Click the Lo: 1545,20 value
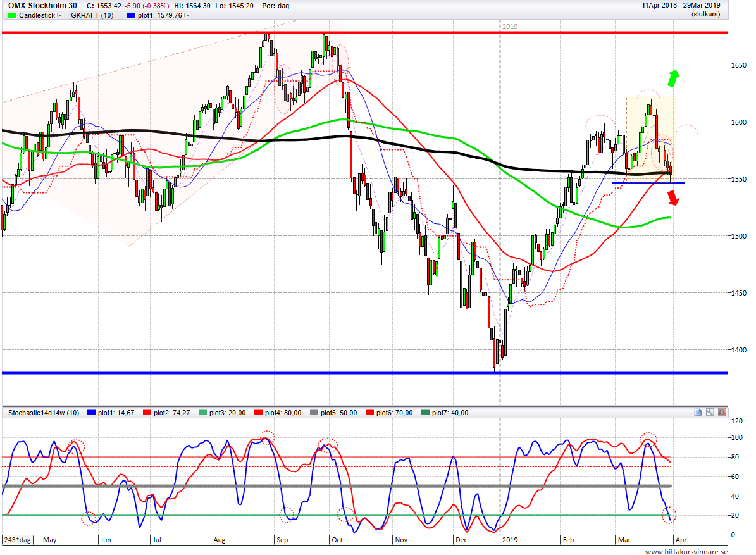 pyautogui.click(x=234, y=6)
